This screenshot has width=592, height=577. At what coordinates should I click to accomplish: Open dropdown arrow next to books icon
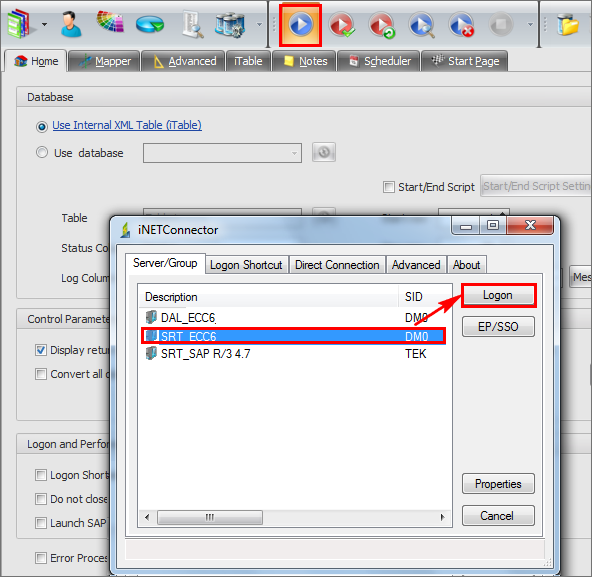click(x=45, y=25)
